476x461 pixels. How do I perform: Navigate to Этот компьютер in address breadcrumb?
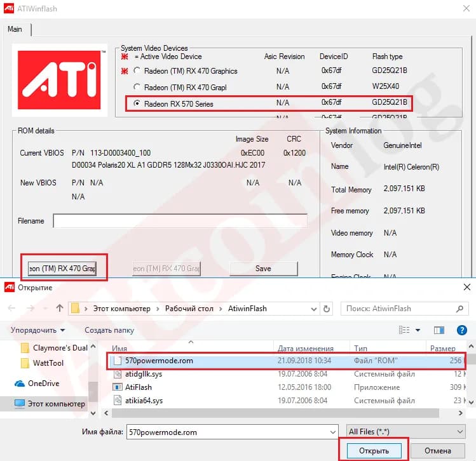click(122, 309)
